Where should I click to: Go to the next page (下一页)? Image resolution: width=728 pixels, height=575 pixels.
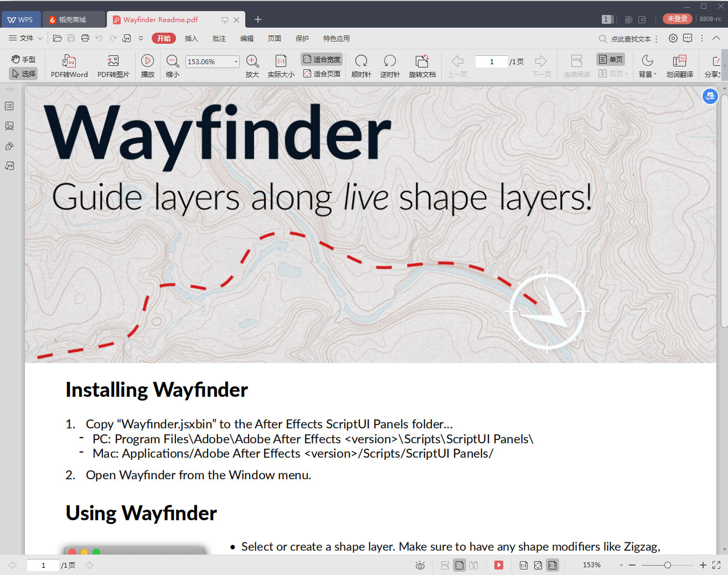541,66
